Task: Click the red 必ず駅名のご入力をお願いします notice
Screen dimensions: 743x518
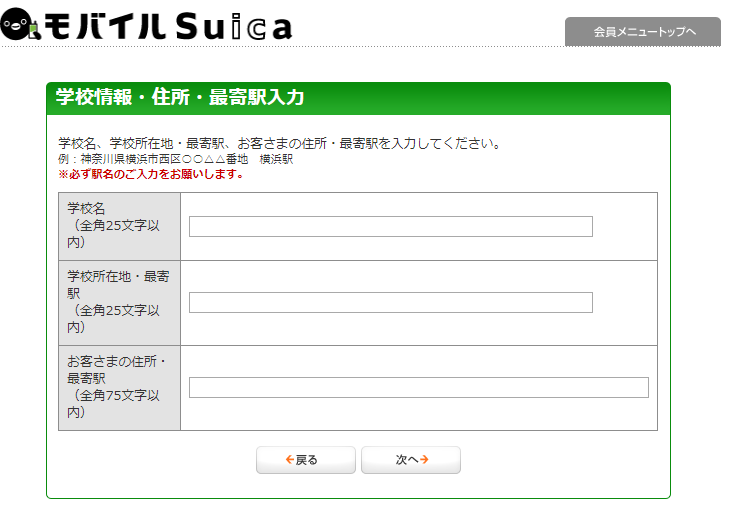Action: point(151,174)
